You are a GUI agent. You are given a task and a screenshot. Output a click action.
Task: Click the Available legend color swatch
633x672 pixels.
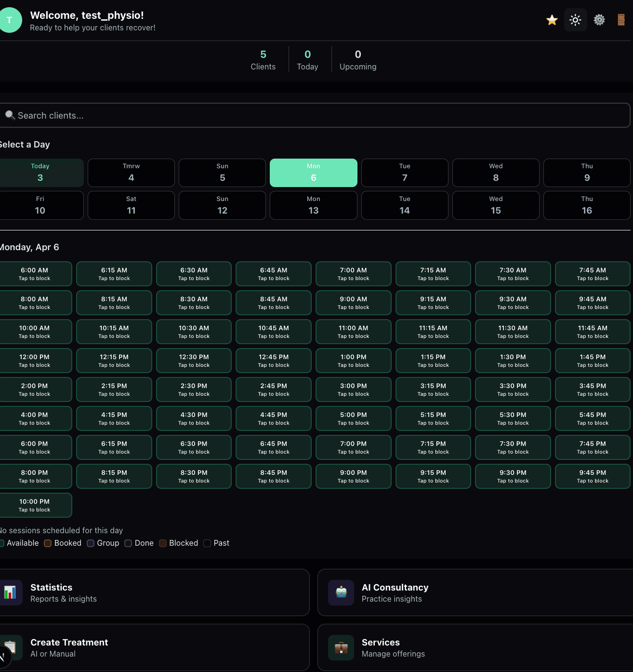2,543
